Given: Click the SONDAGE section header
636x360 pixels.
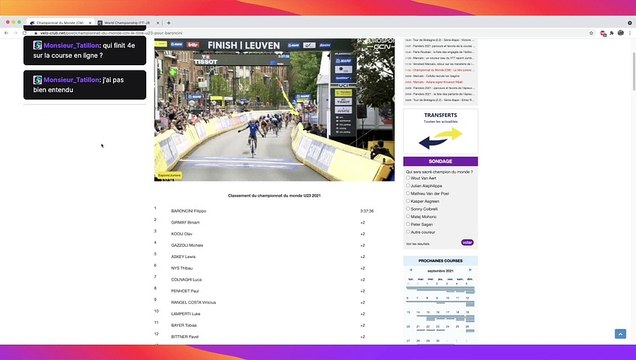Looking at the screenshot, I should click(x=440, y=161).
